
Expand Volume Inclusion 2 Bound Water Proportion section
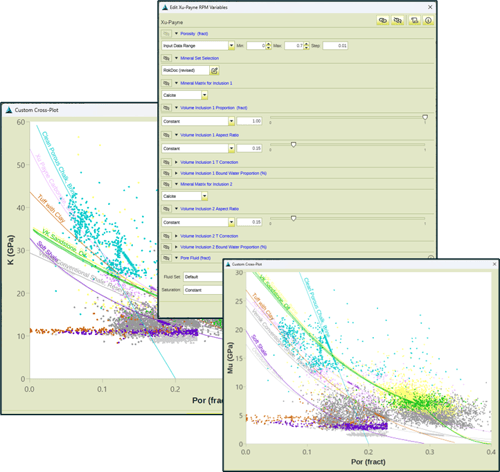click(x=176, y=247)
